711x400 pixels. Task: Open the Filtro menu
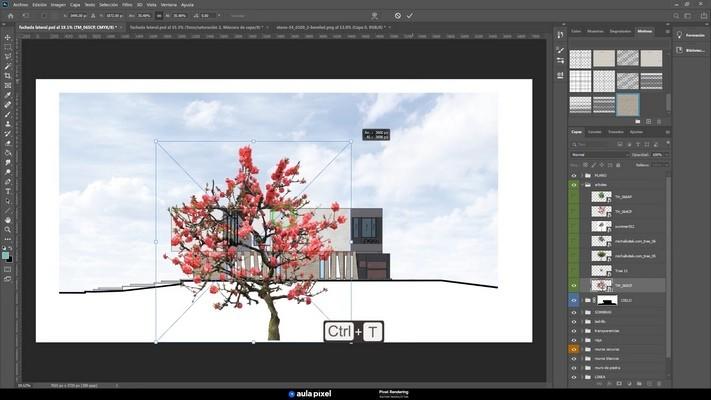tap(127, 4)
